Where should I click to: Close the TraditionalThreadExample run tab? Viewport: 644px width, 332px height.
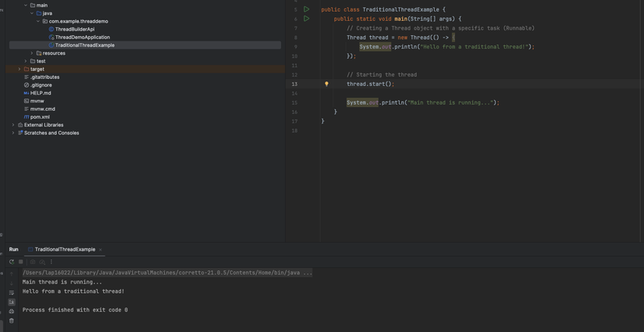tap(100, 249)
